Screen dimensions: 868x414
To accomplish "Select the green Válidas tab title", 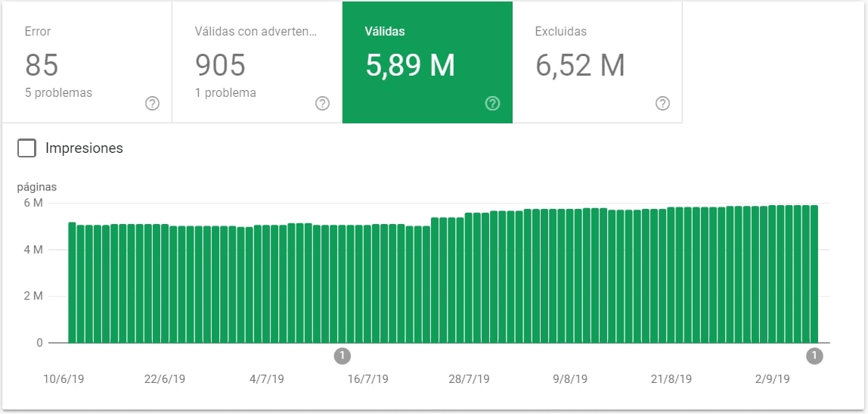I will (385, 32).
